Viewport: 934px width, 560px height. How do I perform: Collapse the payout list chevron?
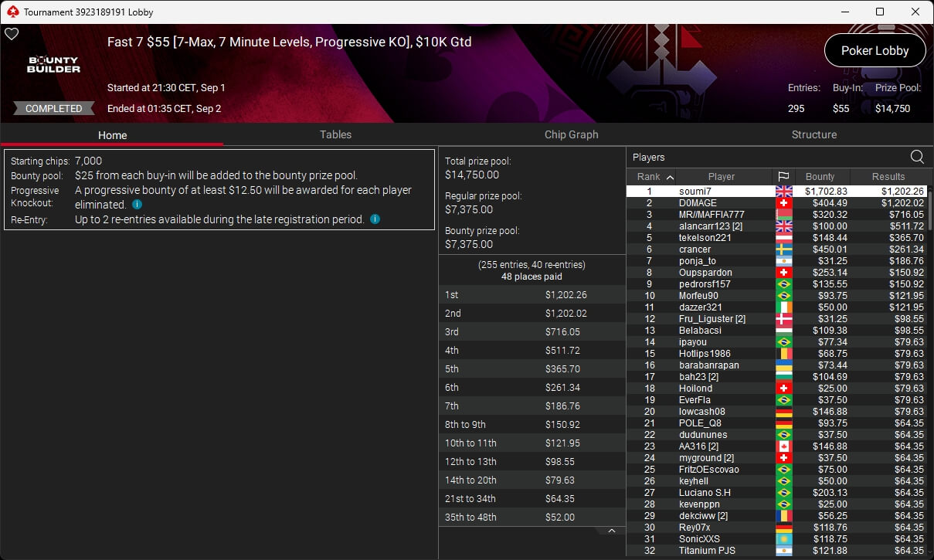pyautogui.click(x=611, y=531)
